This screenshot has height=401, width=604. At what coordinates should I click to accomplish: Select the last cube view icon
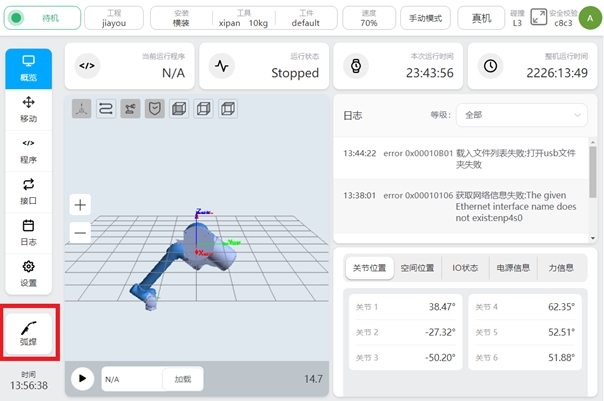click(x=228, y=109)
